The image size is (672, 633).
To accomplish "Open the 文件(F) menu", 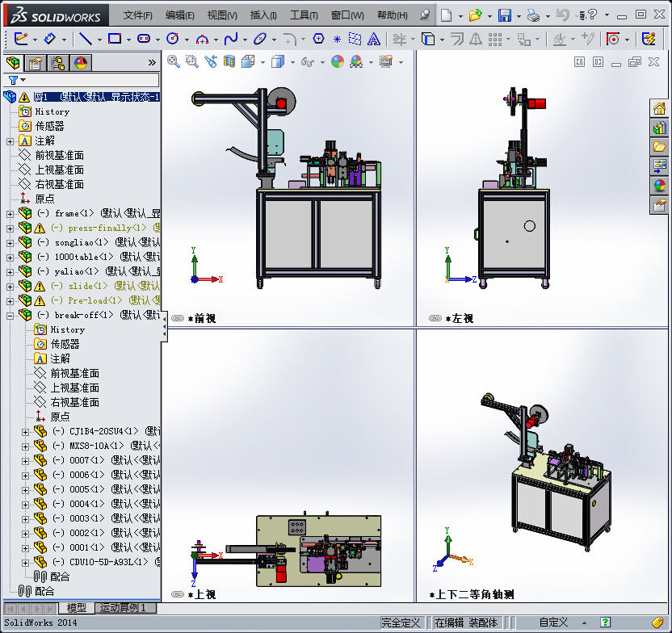I will [137, 15].
